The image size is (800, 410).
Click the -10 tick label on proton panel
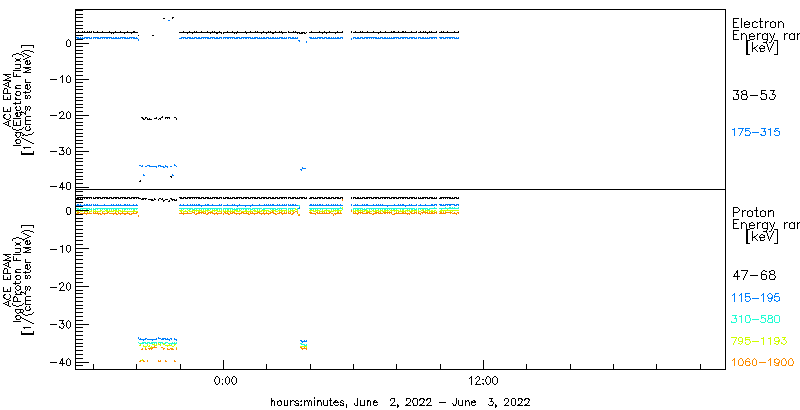60,248
